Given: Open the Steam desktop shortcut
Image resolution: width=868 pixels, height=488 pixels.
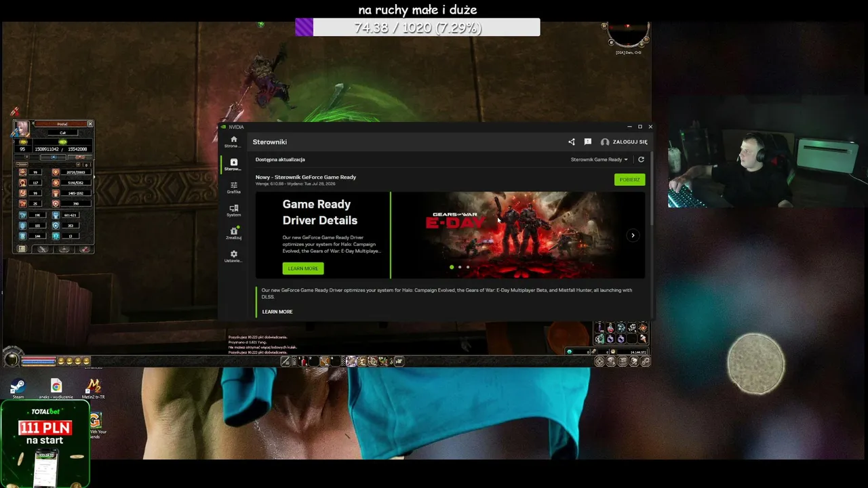Looking at the screenshot, I should coord(18,389).
